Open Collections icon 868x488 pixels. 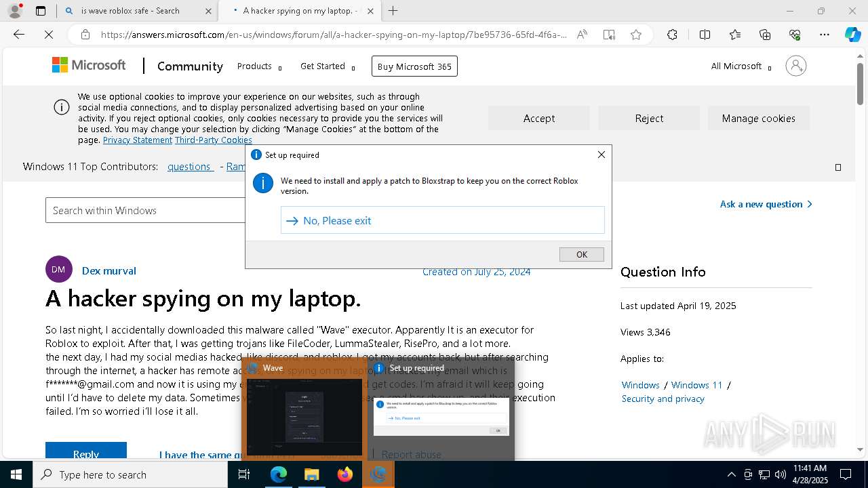click(x=765, y=35)
